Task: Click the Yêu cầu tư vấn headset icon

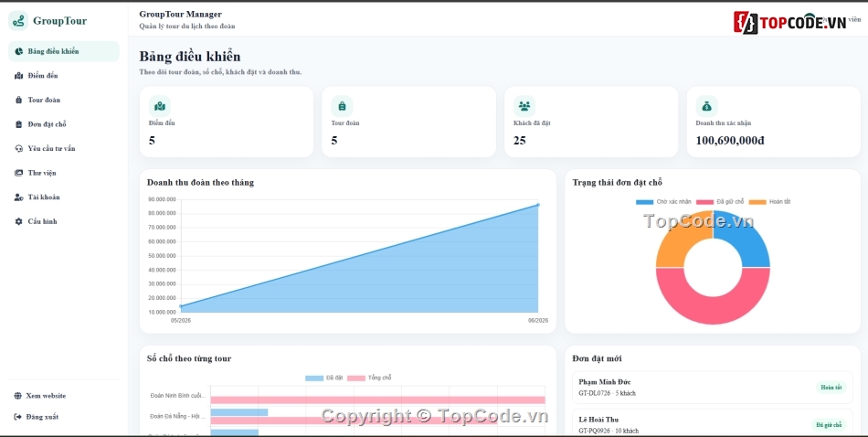Action: (18, 148)
